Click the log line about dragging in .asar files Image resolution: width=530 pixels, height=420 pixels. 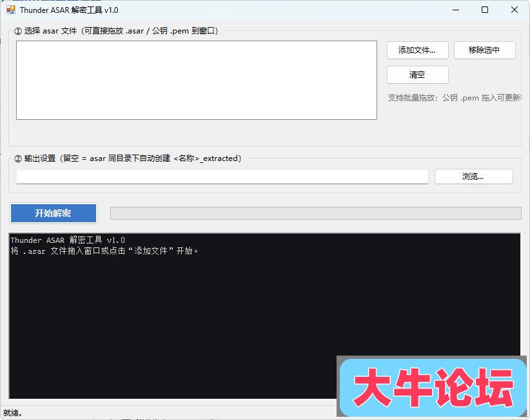(x=104, y=251)
